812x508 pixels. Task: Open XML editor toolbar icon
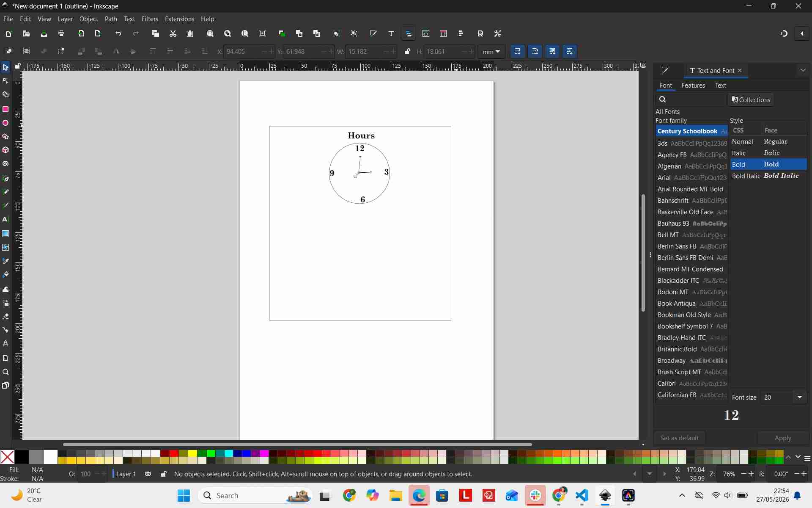(426, 33)
